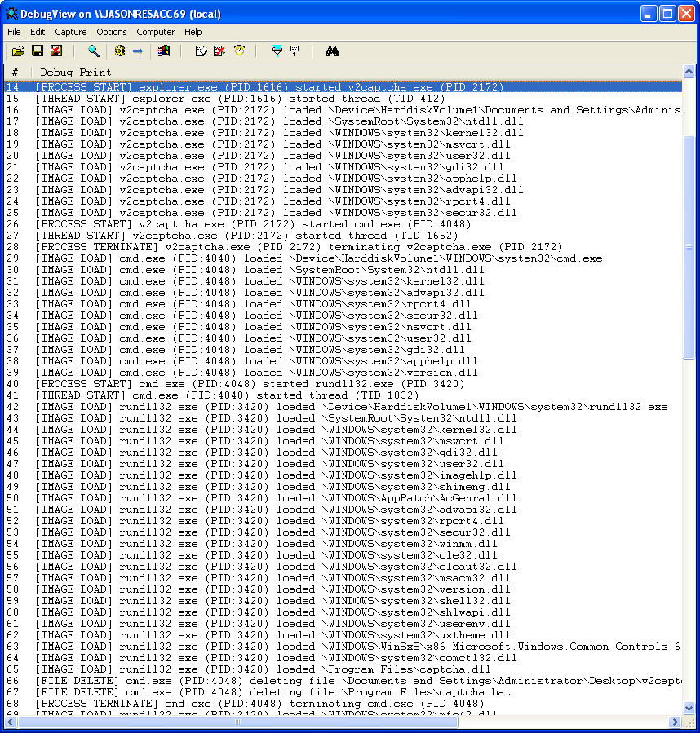The height and width of the screenshot is (733, 700).
Task: Toggle the Pass-Through blue arrow icon
Action: (x=138, y=51)
